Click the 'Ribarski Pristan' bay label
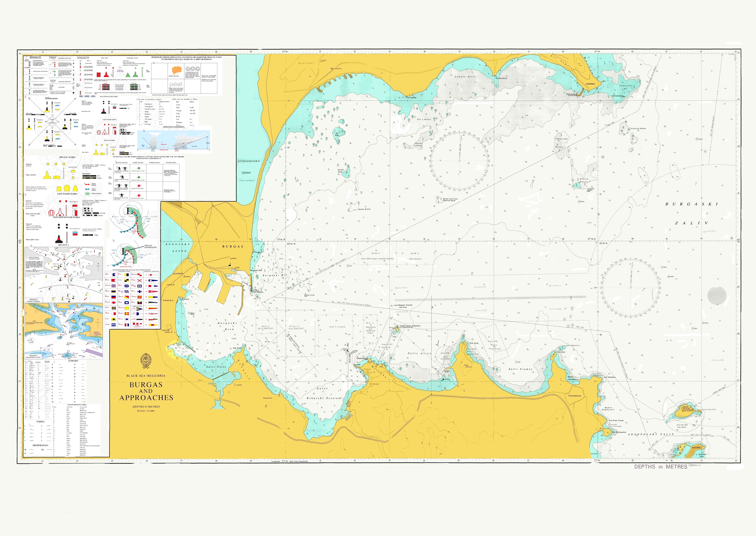 pos(323,398)
